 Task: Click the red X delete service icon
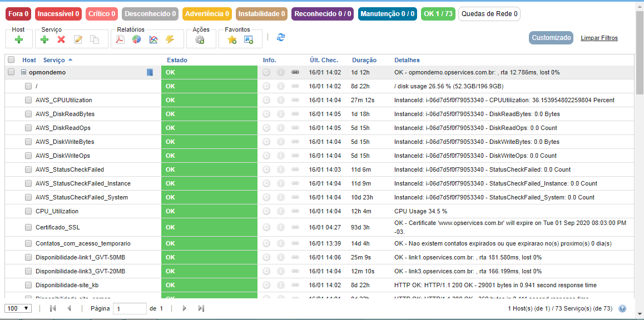61,39
